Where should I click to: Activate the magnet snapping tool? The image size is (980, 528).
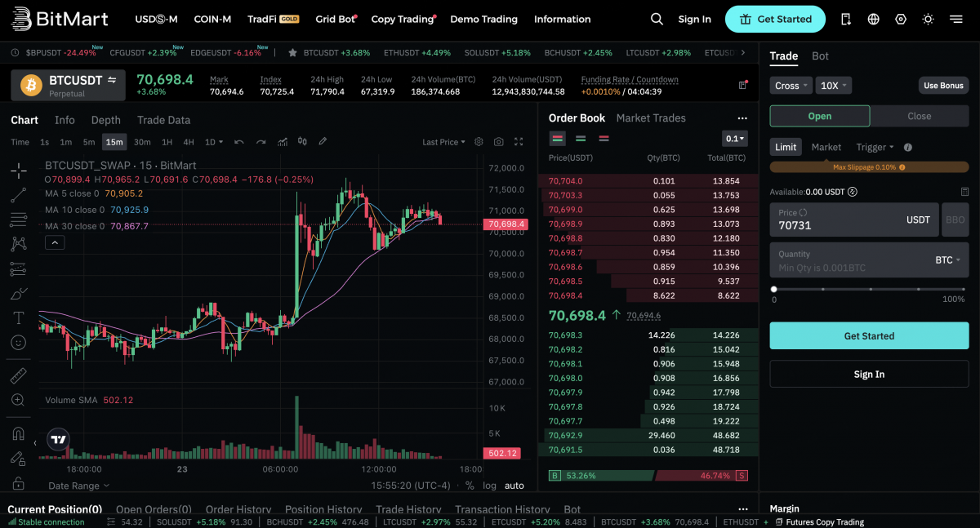18,433
